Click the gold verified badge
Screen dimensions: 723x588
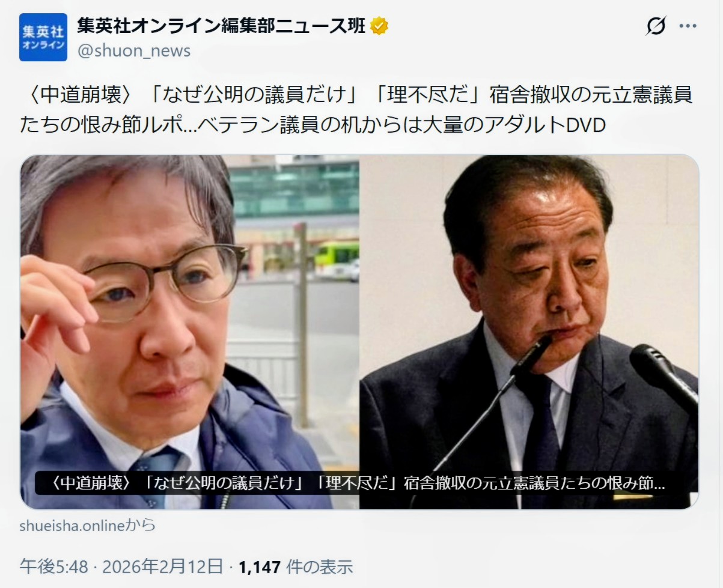[x=379, y=26]
